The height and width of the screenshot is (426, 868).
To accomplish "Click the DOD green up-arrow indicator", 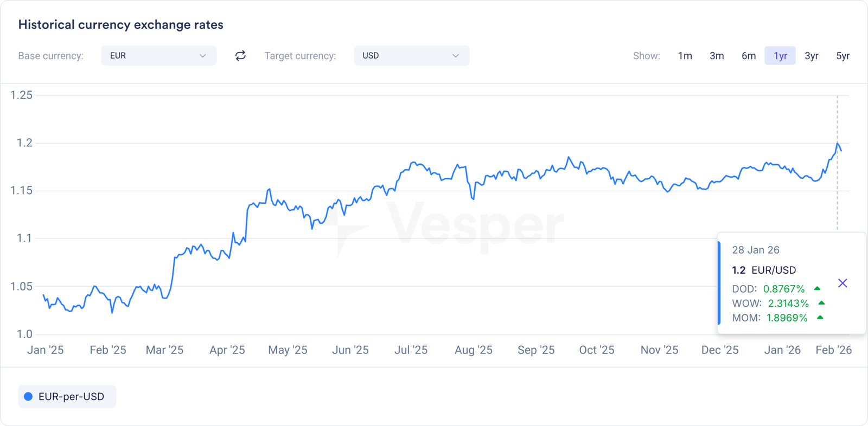I will pyautogui.click(x=817, y=289).
